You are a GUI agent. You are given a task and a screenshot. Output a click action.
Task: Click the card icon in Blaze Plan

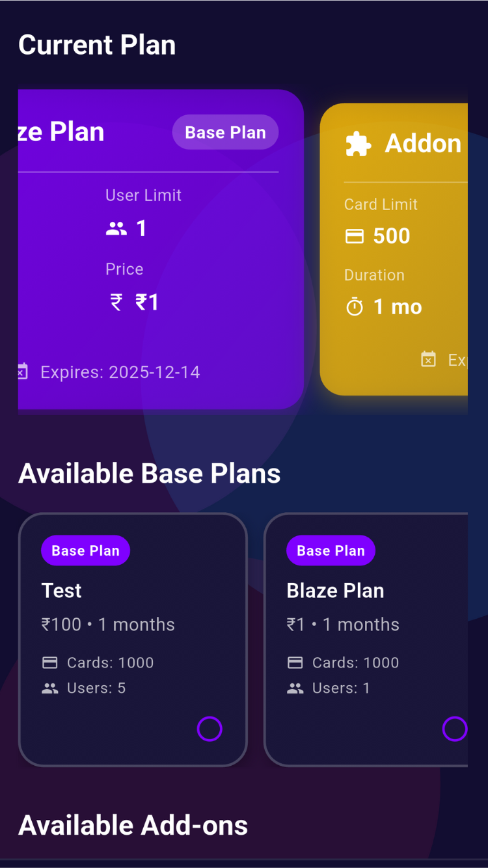click(295, 662)
